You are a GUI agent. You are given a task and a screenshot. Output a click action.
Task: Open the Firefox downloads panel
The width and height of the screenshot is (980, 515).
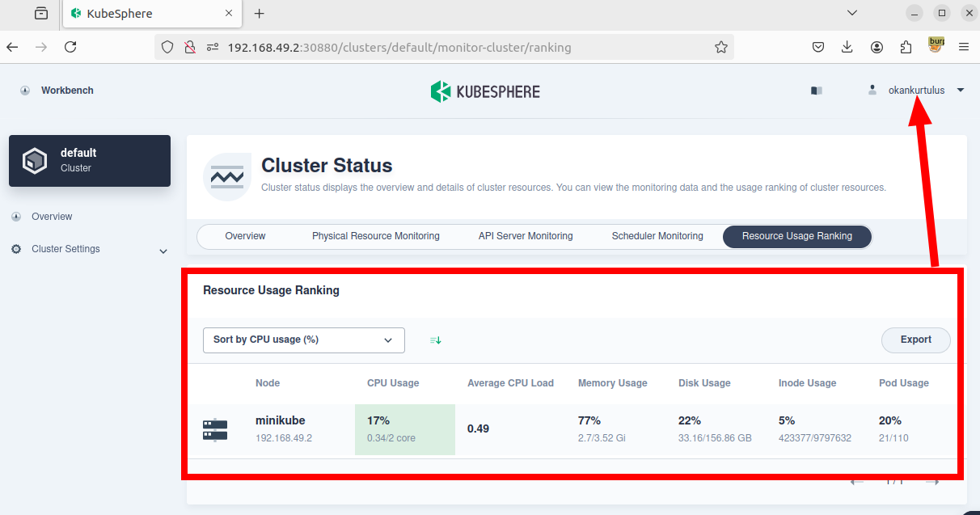[847, 48]
